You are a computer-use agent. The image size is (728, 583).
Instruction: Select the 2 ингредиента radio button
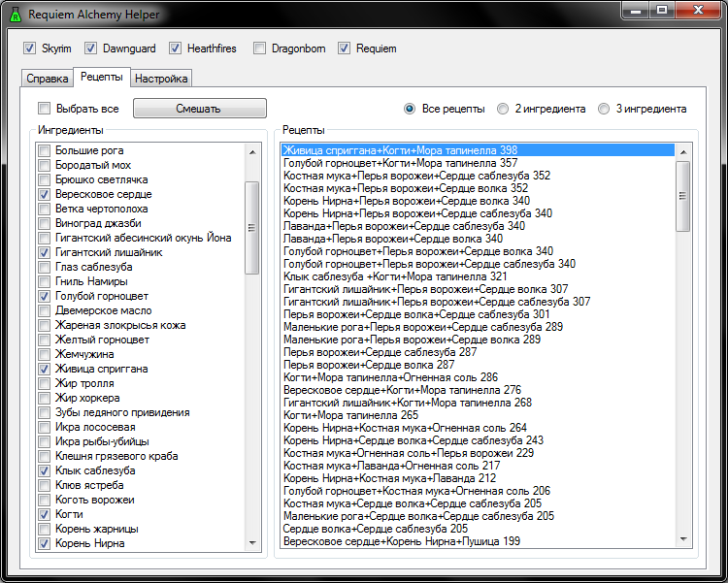click(x=503, y=109)
